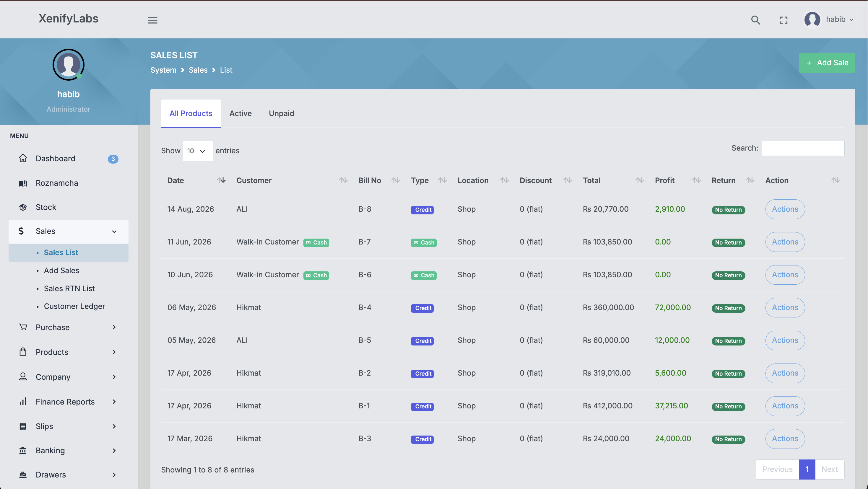Click pagination page 1 button
The width and height of the screenshot is (868, 489).
coord(807,469)
